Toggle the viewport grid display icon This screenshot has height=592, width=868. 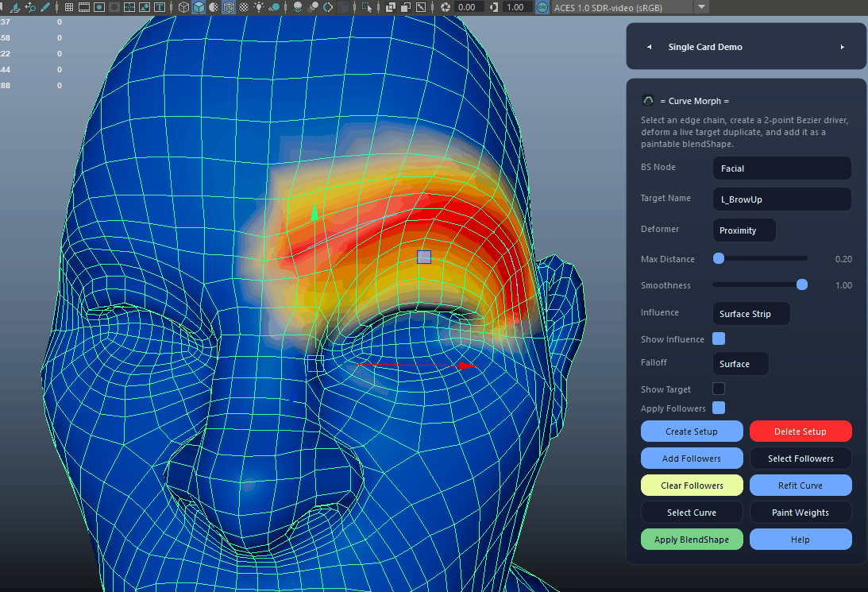pos(69,7)
